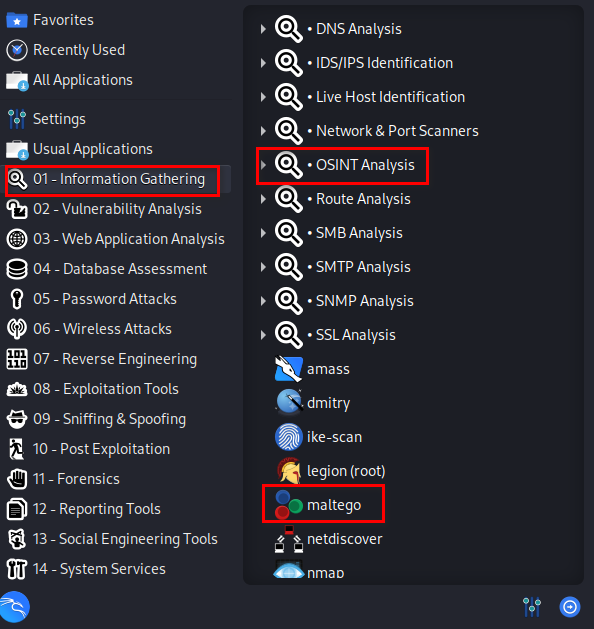
Task: Click the SMB Analysis label
Action: [359, 233]
